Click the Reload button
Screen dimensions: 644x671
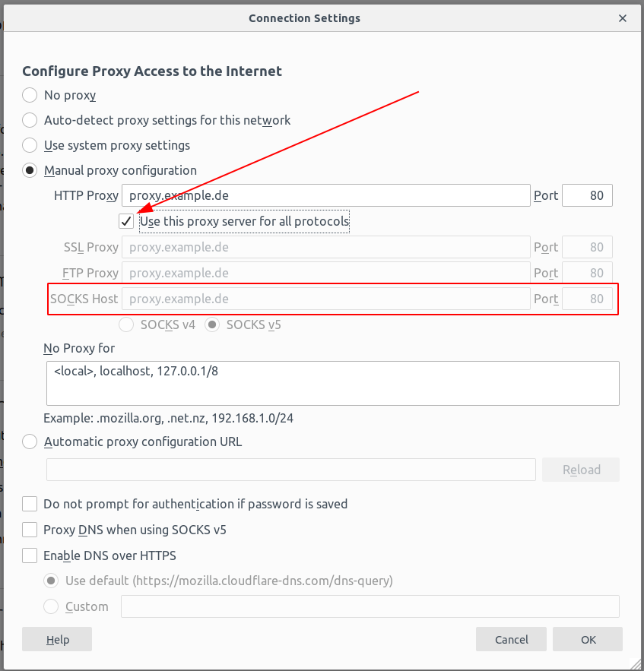tap(580, 470)
